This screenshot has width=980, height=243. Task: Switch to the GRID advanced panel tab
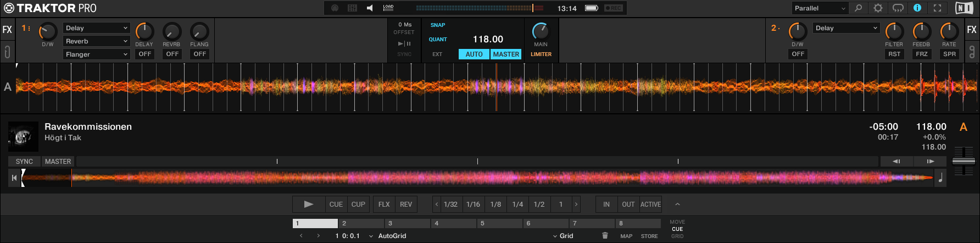[x=677, y=236]
